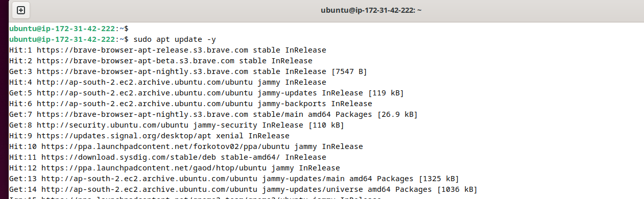Click the Get:3 brave nightly InRelease URL
644x199 pixels.
tap(142, 71)
